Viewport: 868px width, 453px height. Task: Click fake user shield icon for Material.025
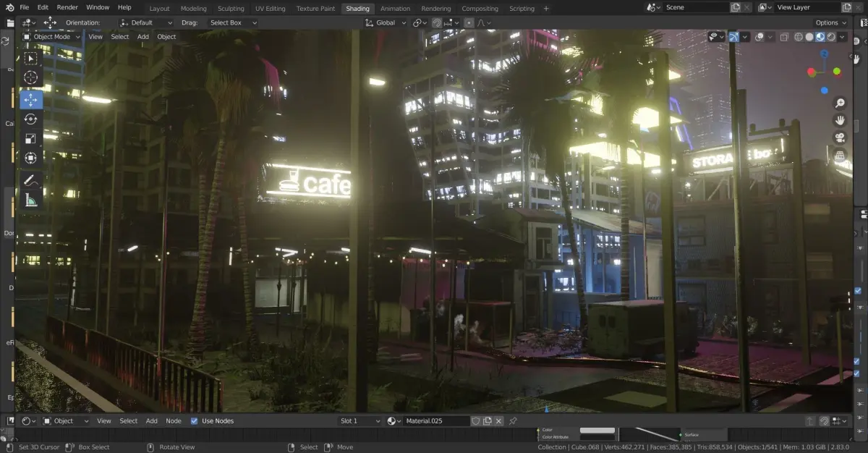[476, 420]
